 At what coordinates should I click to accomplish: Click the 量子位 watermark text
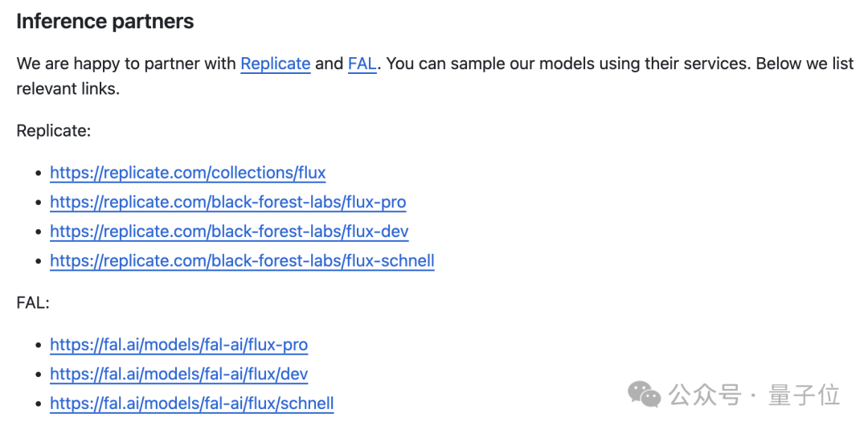click(x=804, y=395)
